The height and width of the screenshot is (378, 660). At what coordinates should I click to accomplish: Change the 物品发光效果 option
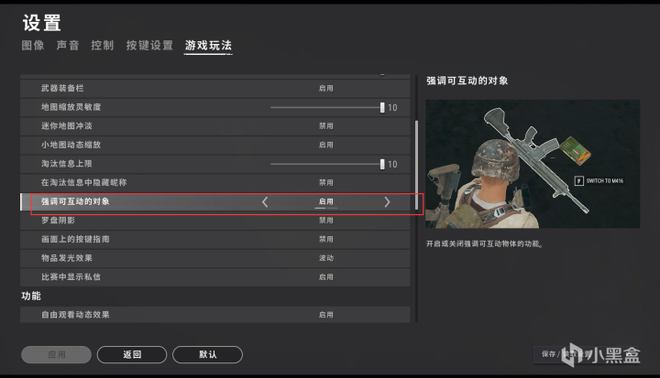point(326,258)
